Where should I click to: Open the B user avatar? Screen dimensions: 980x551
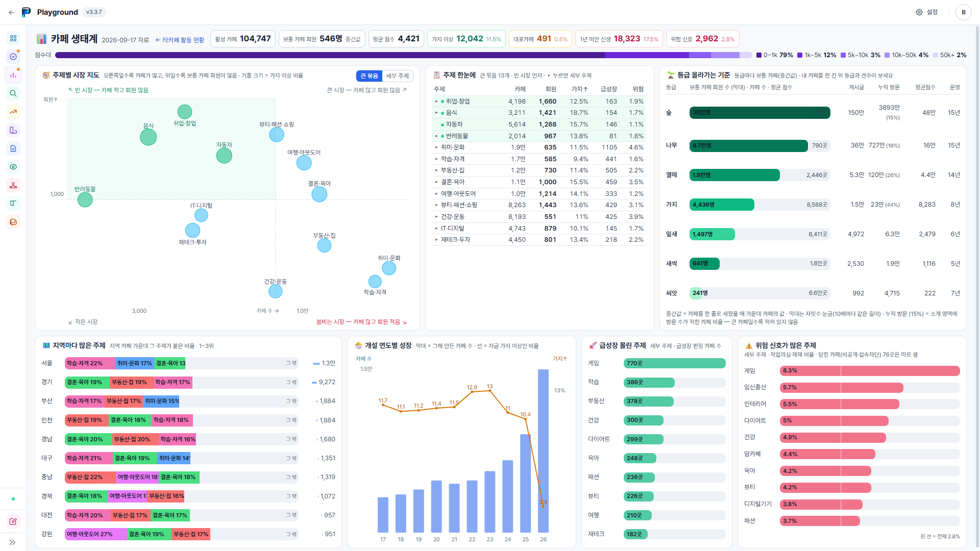pyautogui.click(x=964, y=12)
